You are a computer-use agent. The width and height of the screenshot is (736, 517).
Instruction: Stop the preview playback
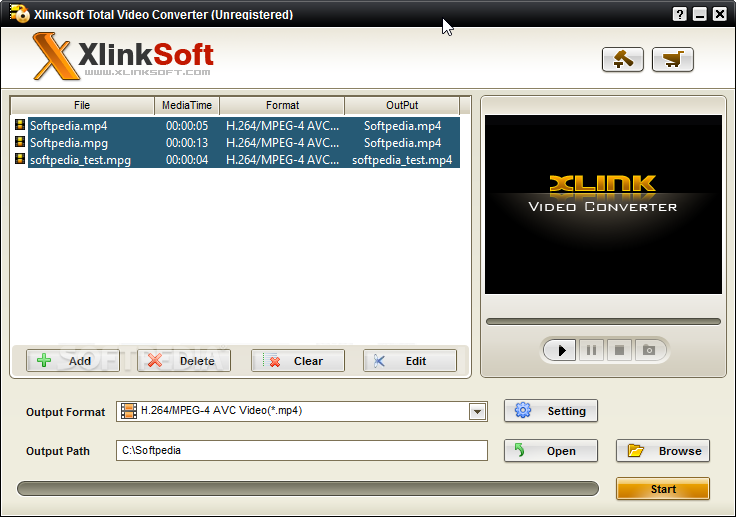point(619,350)
